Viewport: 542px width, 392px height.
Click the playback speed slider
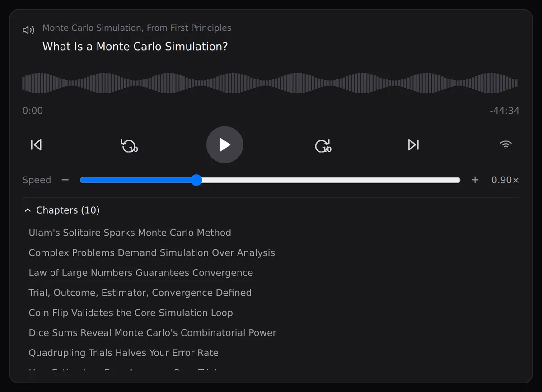coord(270,180)
